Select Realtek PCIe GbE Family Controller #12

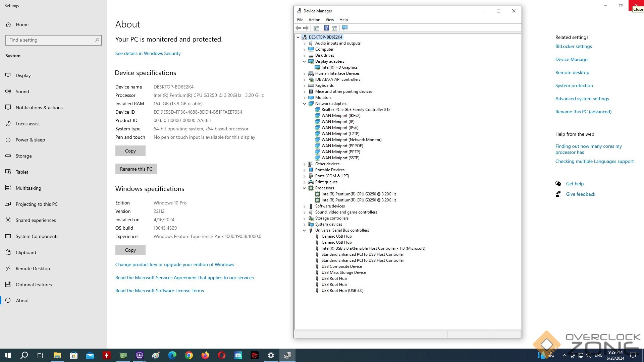(356, 110)
